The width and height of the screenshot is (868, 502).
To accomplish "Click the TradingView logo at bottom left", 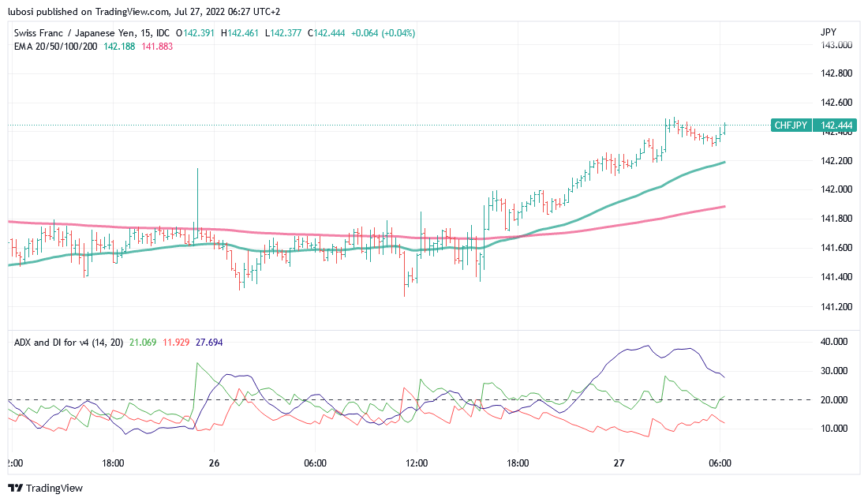I will point(46,488).
